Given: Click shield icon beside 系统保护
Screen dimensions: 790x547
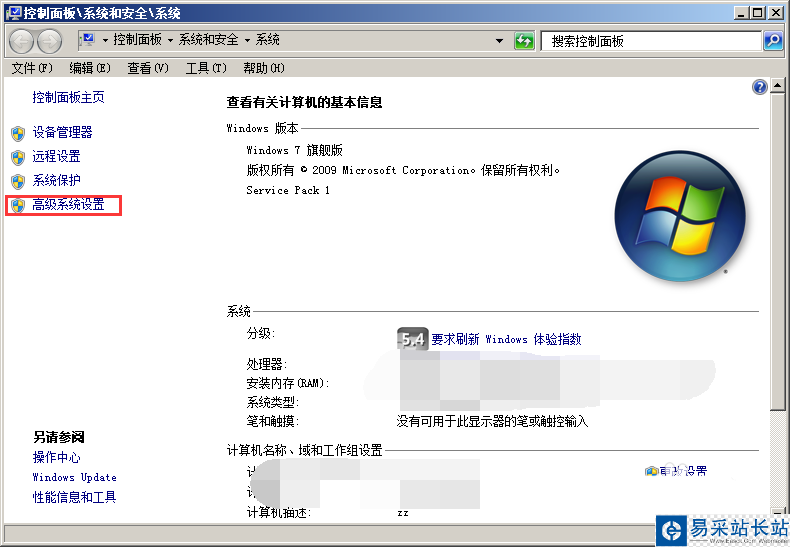Looking at the screenshot, I should coord(18,181).
